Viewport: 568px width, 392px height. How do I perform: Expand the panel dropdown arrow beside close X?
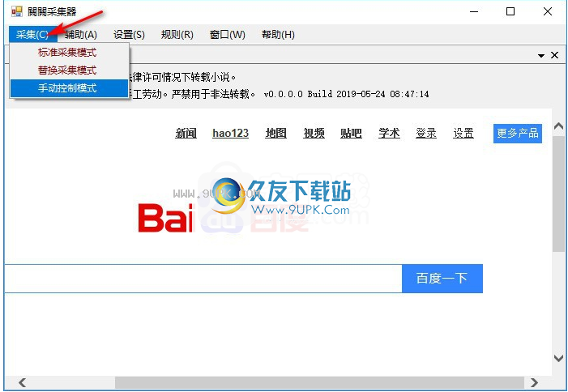pos(541,56)
